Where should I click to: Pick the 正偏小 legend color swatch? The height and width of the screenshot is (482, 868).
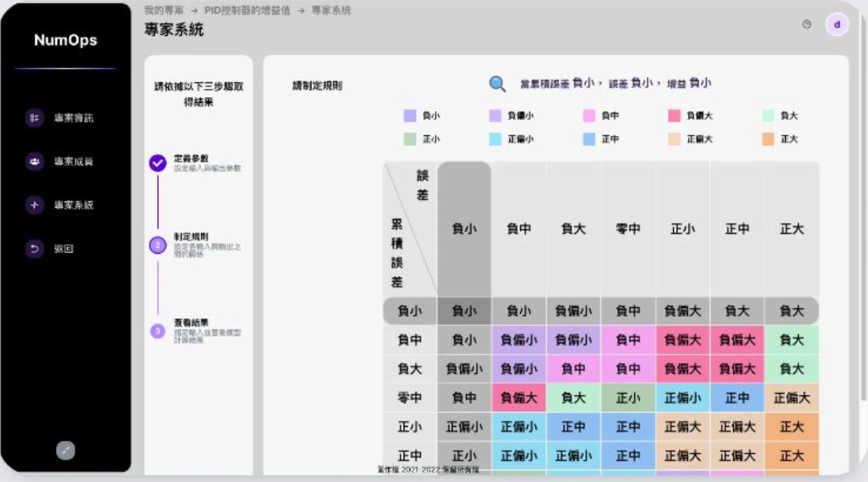(495, 139)
